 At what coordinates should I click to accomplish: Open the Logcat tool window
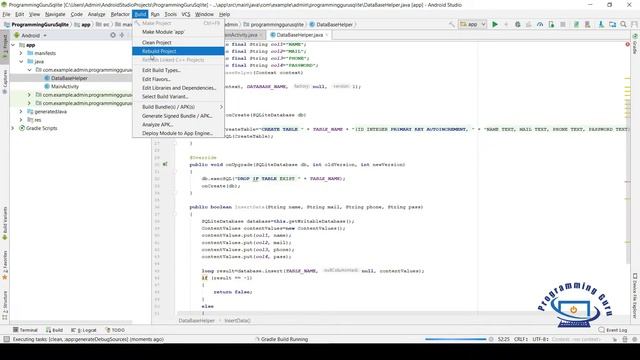[x=84, y=330]
